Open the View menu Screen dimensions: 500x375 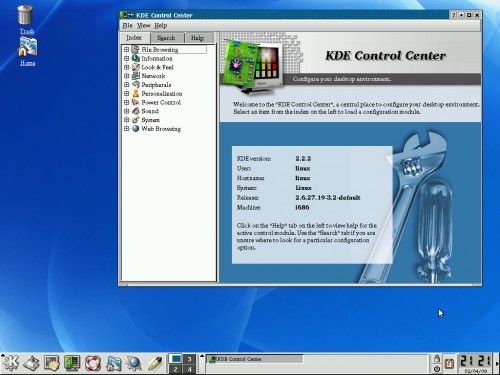click(144, 25)
